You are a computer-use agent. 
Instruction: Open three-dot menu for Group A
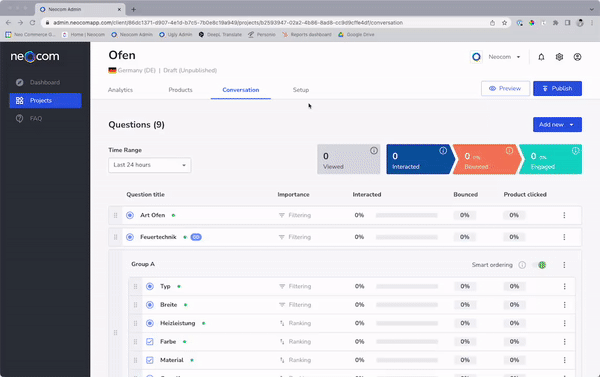[x=564, y=265]
